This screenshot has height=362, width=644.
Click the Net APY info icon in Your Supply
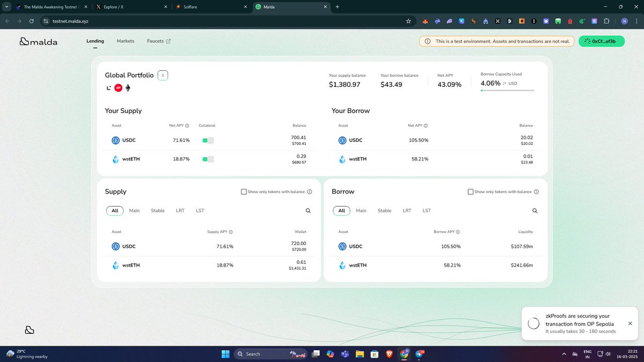[x=187, y=125]
